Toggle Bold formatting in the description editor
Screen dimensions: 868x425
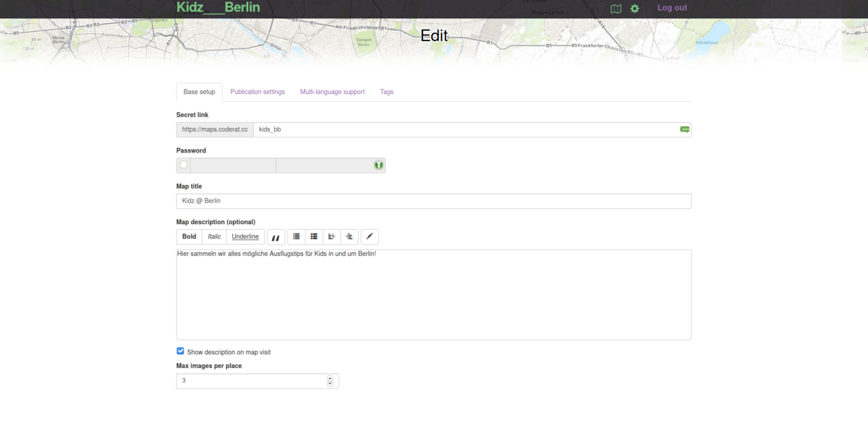[189, 236]
